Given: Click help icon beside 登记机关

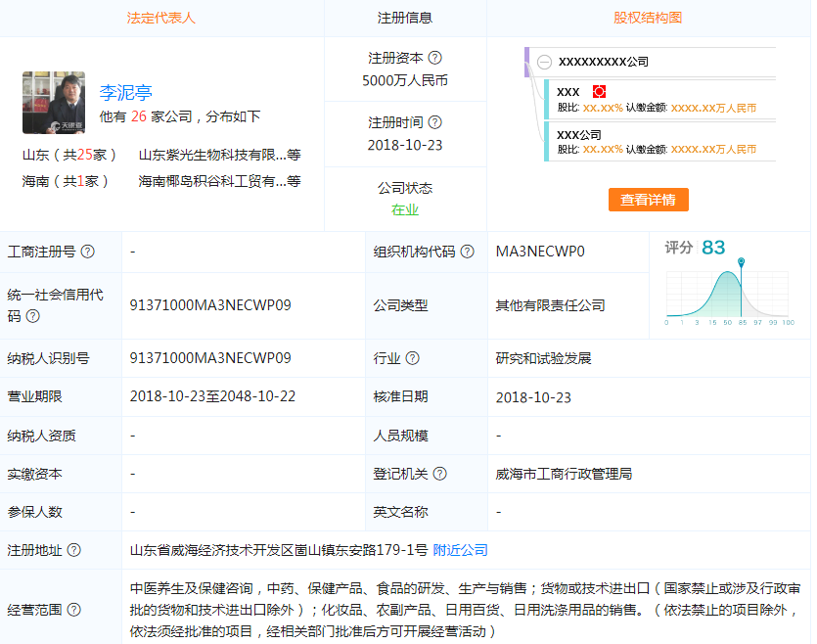Looking at the screenshot, I should click(x=440, y=474).
